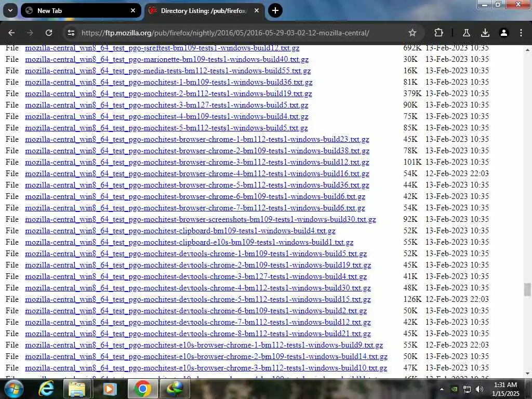Viewport: 532px width, 399px height.
Task: Bookmark this page with the star icon
Action: [x=412, y=33]
